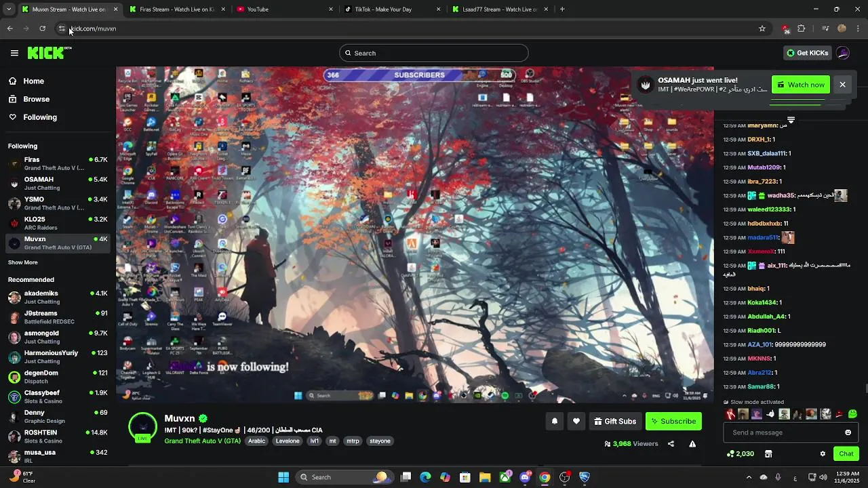Share the stream using the share icon
The width and height of the screenshot is (868, 488).
pyautogui.click(x=671, y=444)
